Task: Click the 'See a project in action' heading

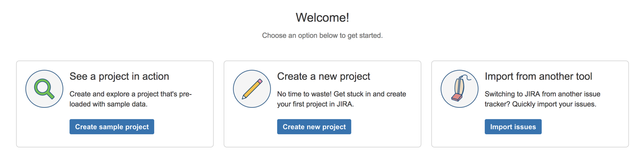Action: pos(119,76)
